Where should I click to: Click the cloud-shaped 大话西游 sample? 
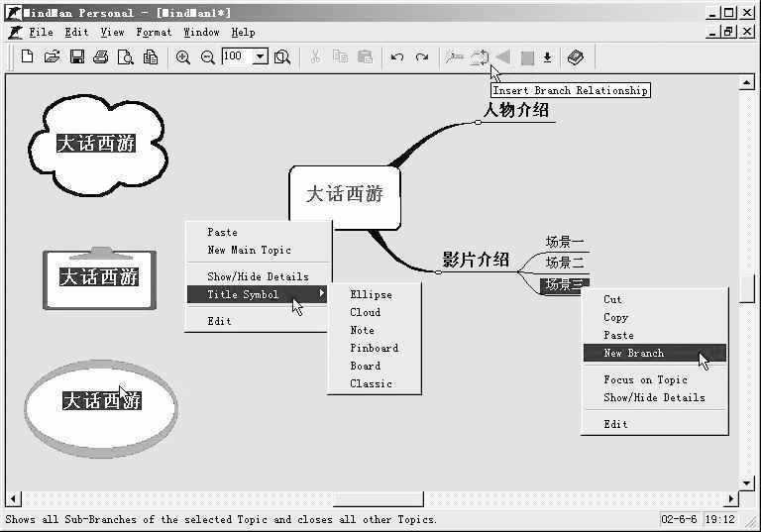(x=96, y=144)
